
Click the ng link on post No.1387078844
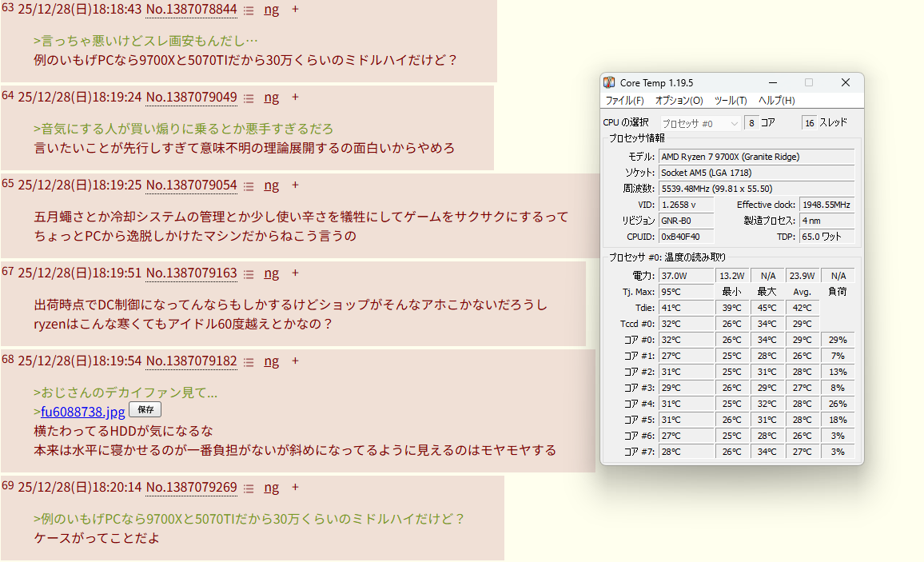272,10
